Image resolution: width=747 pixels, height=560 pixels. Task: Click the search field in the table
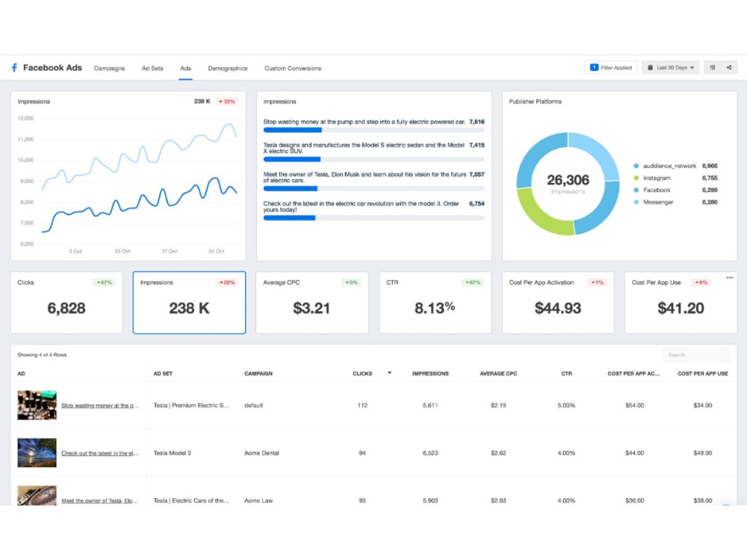pyautogui.click(x=696, y=355)
